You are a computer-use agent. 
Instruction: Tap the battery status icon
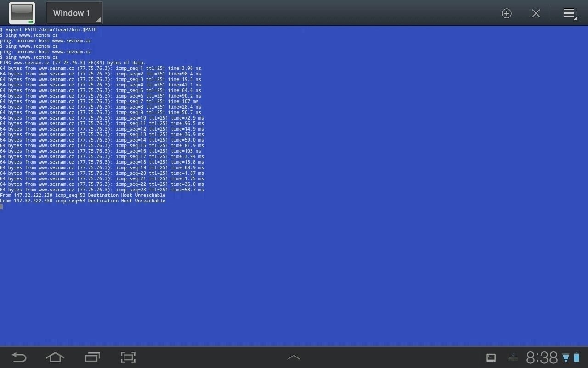(577, 357)
